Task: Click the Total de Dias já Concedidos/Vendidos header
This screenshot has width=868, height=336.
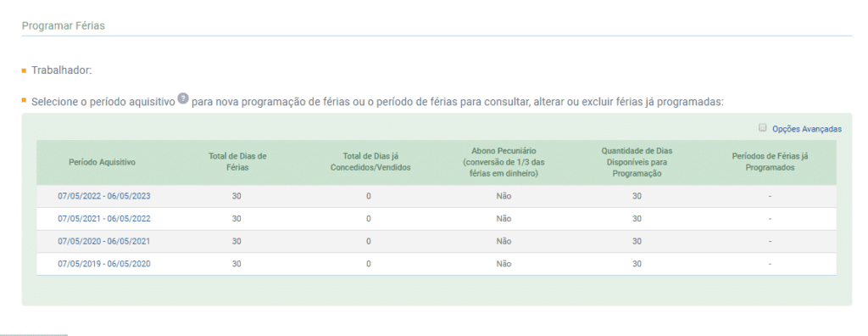Action: tap(370, 162)
